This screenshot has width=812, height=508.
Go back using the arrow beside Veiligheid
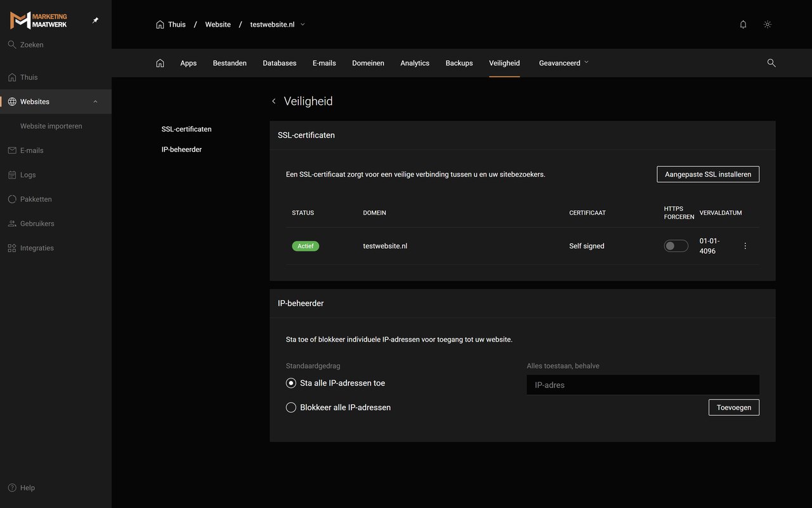coord(273,102)
